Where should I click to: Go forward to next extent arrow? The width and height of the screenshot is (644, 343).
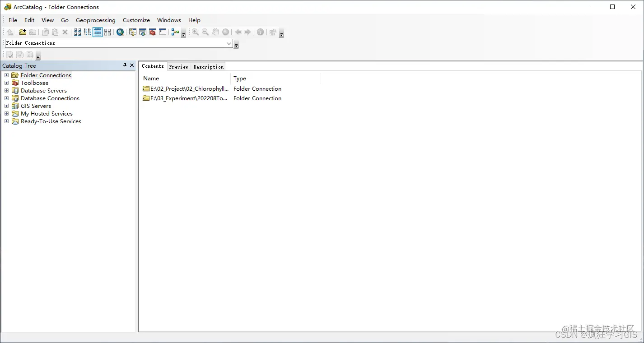(248, 32)
